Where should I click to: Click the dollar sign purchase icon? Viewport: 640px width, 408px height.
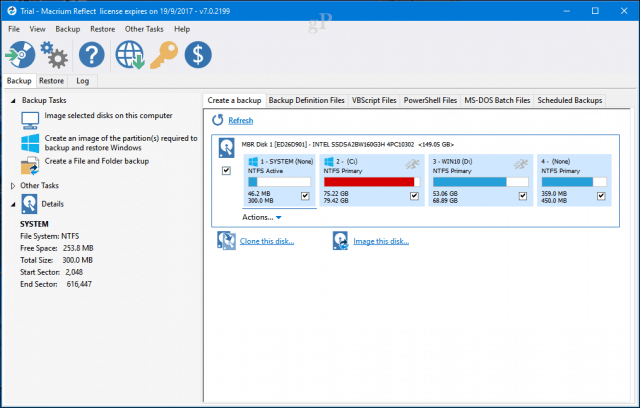(x=198, y=54)
